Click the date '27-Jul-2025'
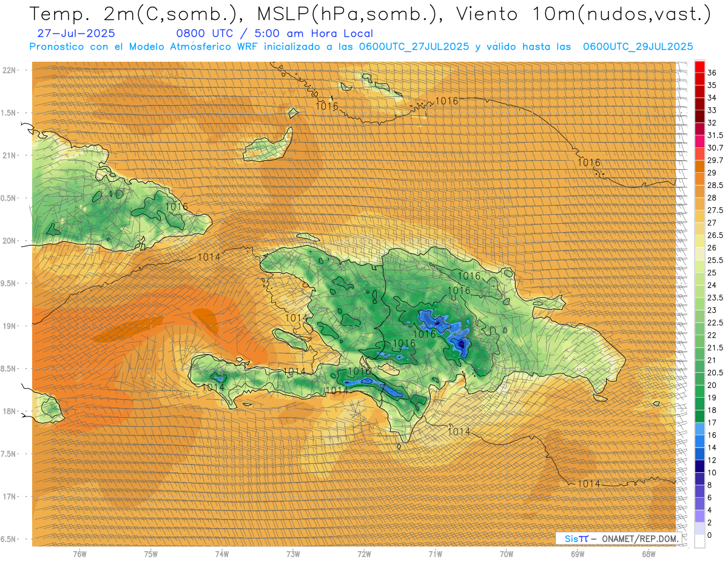Viewport: 728px width, 562px height. (x=76, y=34)
